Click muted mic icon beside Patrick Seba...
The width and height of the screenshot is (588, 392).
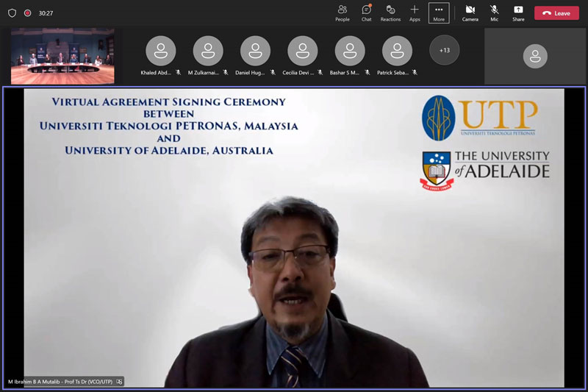point(415,72)
